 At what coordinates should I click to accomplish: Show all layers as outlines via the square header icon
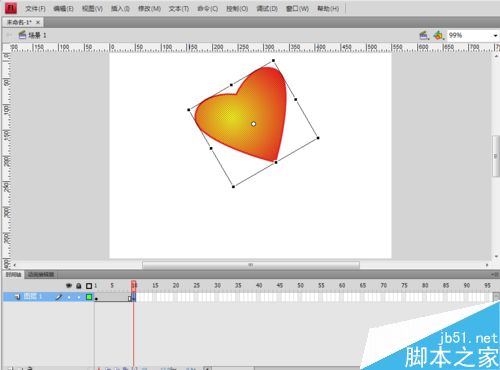(89, 286)
